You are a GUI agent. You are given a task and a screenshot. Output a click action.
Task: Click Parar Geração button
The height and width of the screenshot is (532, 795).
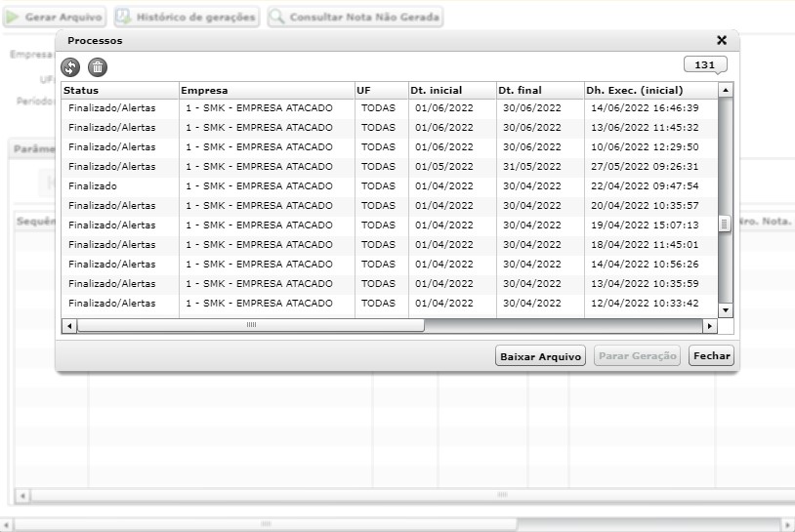(638, 355)
